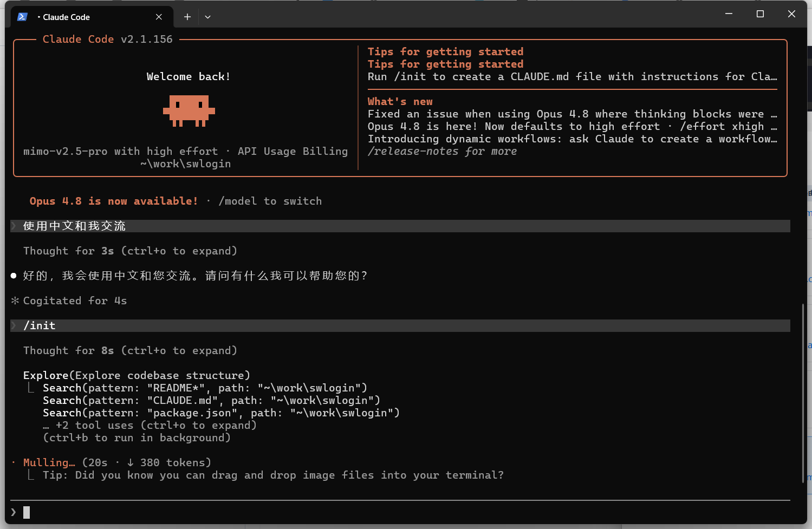
Task: Click the "Introducing dynamic workflows" line
Action: (572, 139)
